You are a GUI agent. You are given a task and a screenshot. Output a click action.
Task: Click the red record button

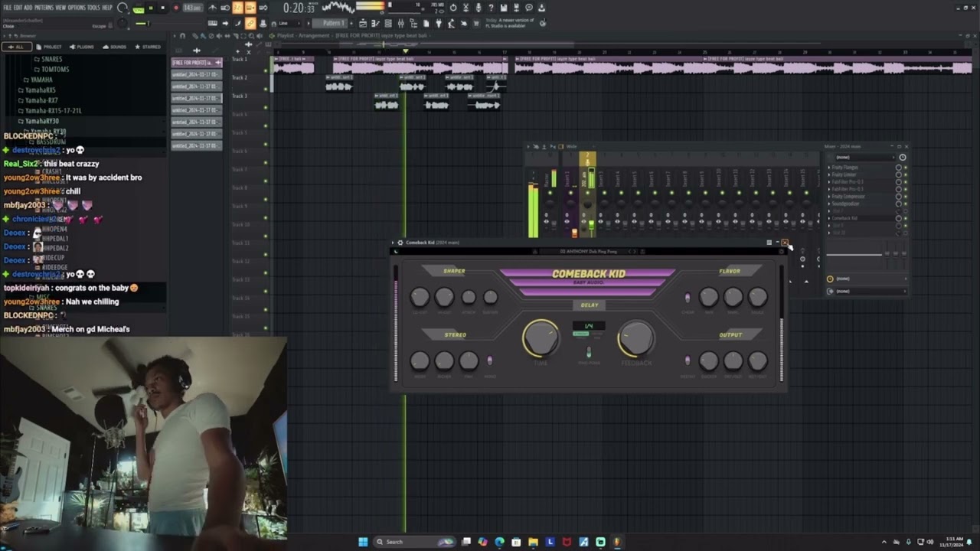pos(175,8)
